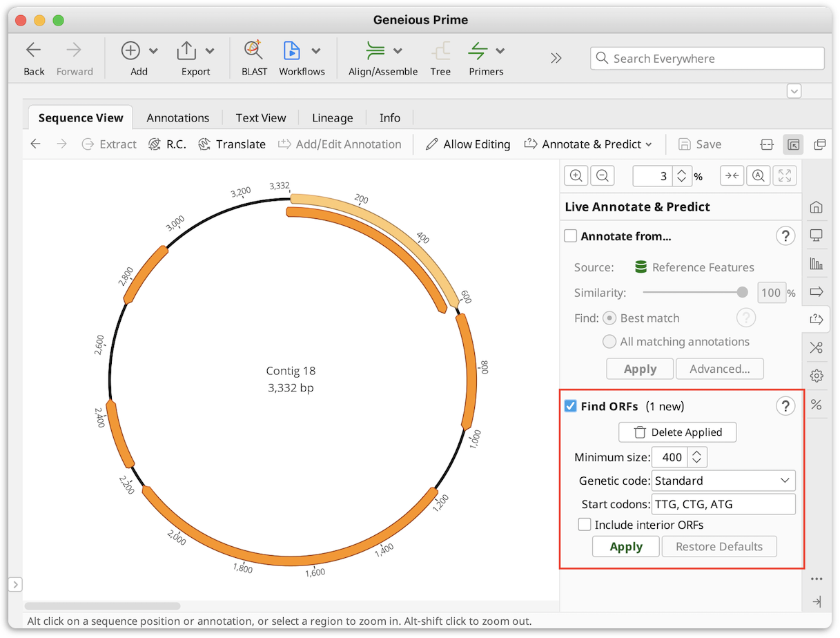Click the zoom to residues icon

point(759,176)
